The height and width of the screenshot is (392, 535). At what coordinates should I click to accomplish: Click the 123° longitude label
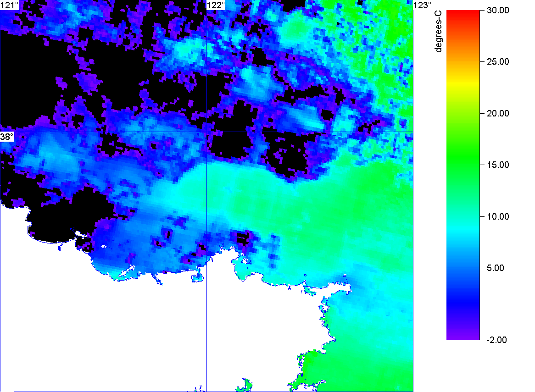point(422,5)
